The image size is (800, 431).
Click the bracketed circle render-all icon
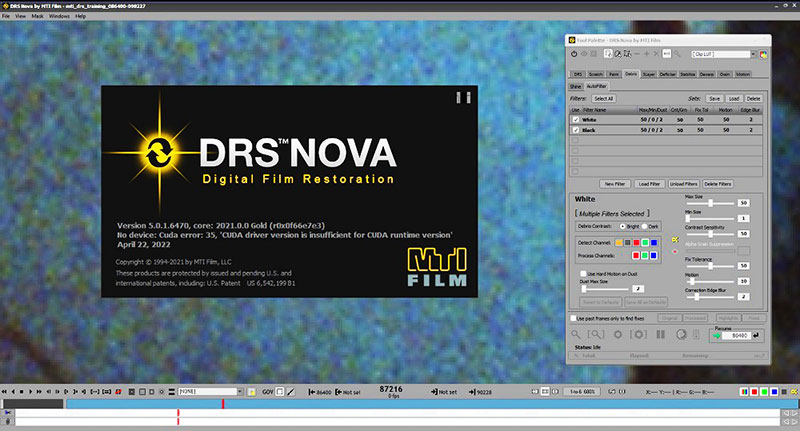pos(638,335)
